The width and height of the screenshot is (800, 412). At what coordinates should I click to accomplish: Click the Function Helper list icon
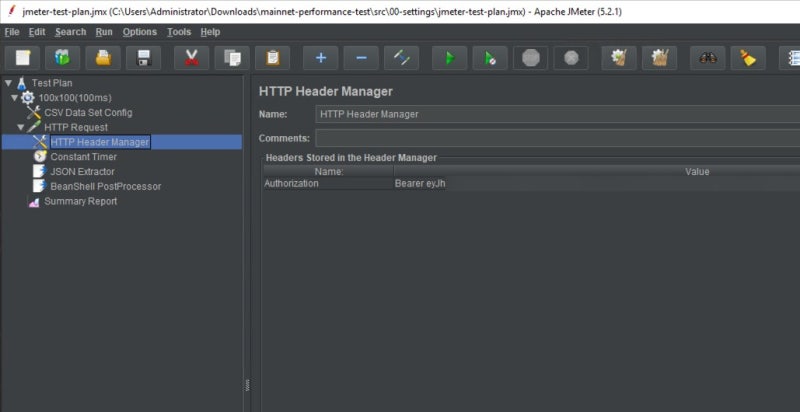tap(790, 58)
